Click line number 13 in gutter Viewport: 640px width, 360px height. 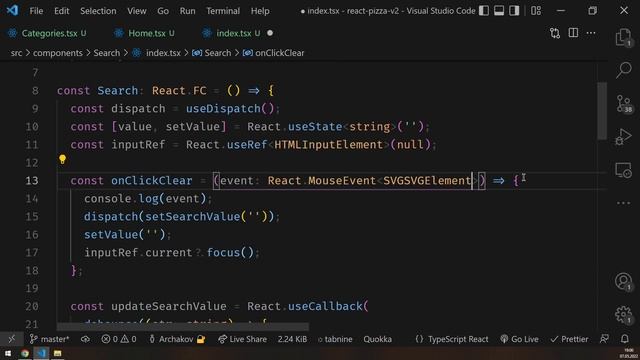tap(32, 180)
